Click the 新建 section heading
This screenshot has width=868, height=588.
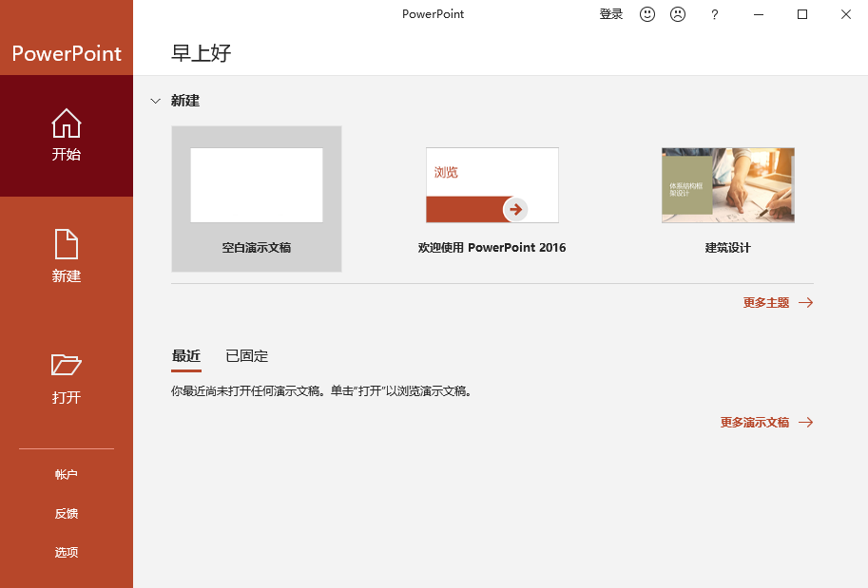(185, 101)
